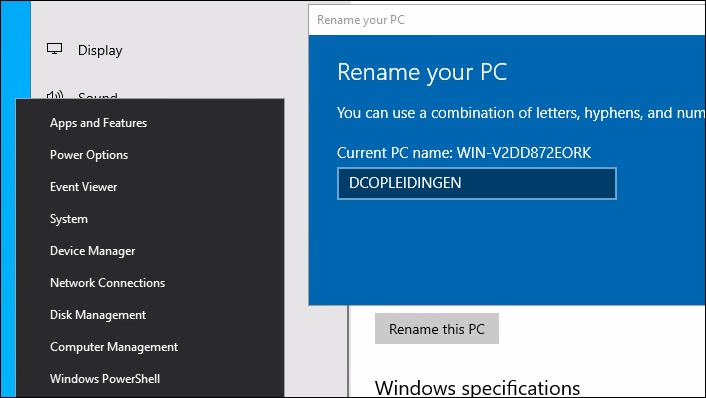Screen dimensions: 706x398
Task: Click the Rename your PC dialog title bar
Action: click(x=507, y=20)
